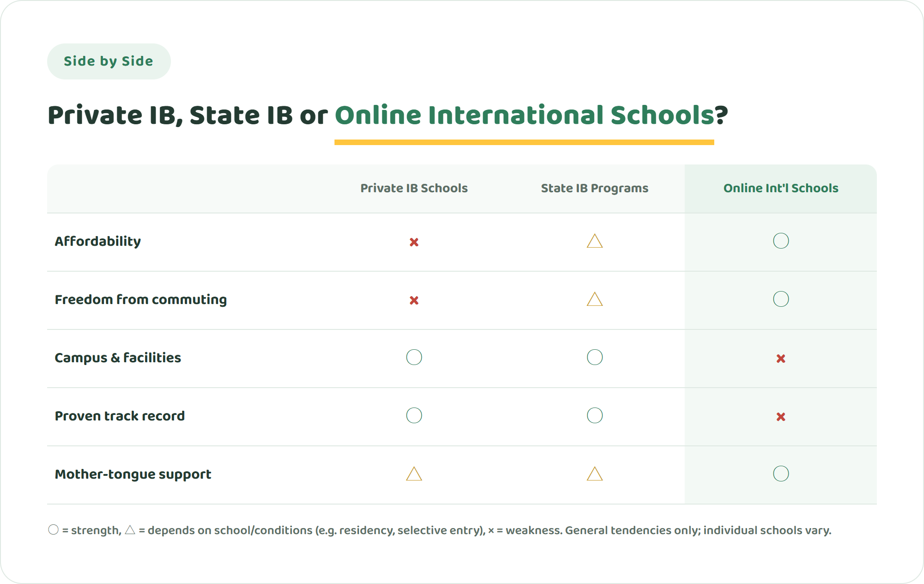Click the triangle symbol in the footnote legend
Image resolution: width=924 pixels, height=584 pixels.
pyautogui.click(x=130, y=529)
